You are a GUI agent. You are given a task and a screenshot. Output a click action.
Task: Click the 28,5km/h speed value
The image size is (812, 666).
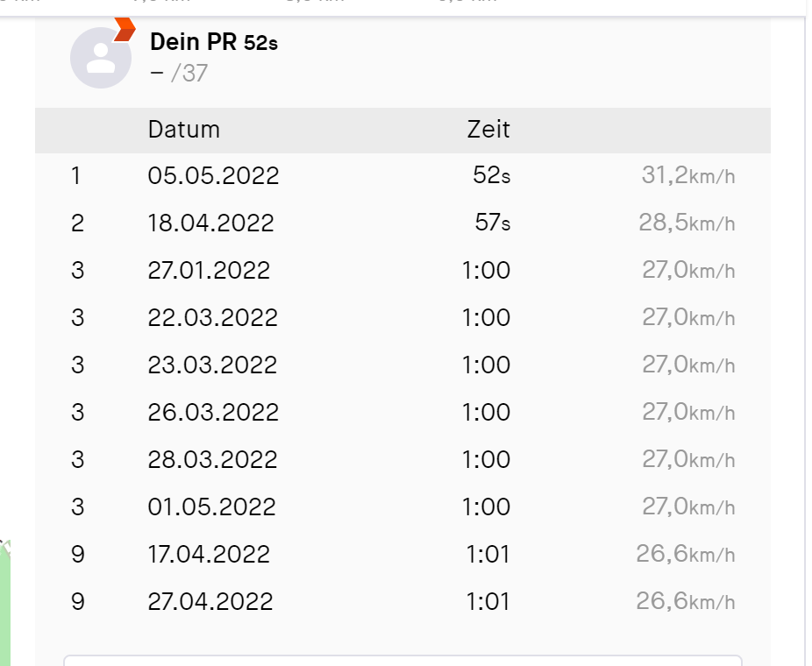687,223
